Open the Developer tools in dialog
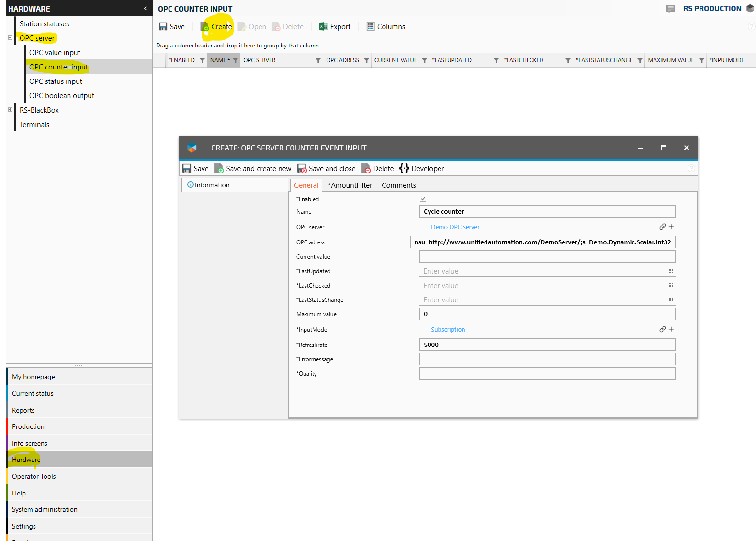This screenshot has width=756, height=541. tap(421, 169)
